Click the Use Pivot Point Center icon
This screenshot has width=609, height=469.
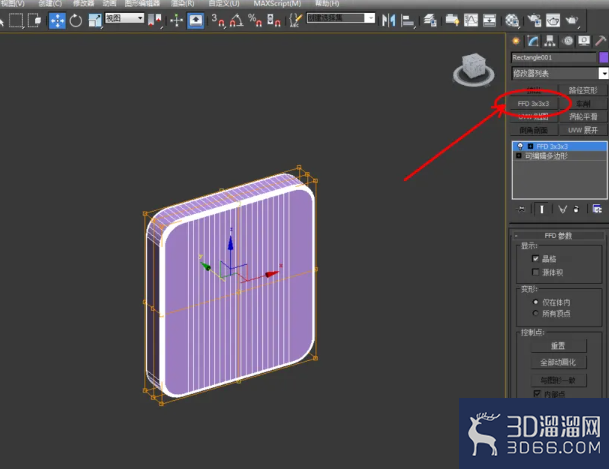click(x=154, y=20)
